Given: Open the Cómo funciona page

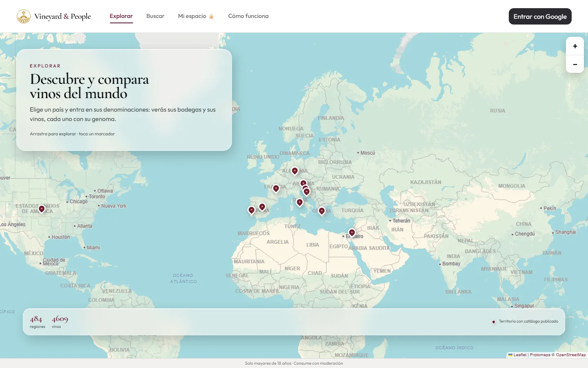Looking at the screenshot, I should 248,16.
